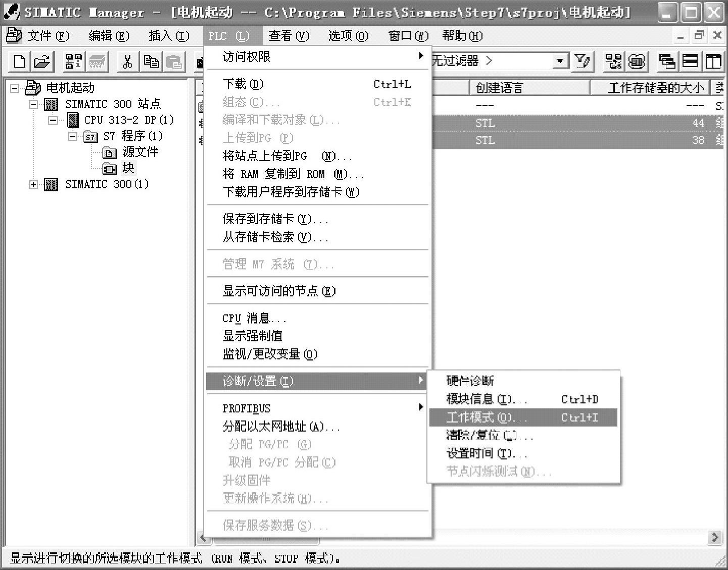Image resolution: width=728 pixels, height=570 pixels.
Task: Choose 下载用户程序到存储卡 entry
Action: click(x=317, y=192)
